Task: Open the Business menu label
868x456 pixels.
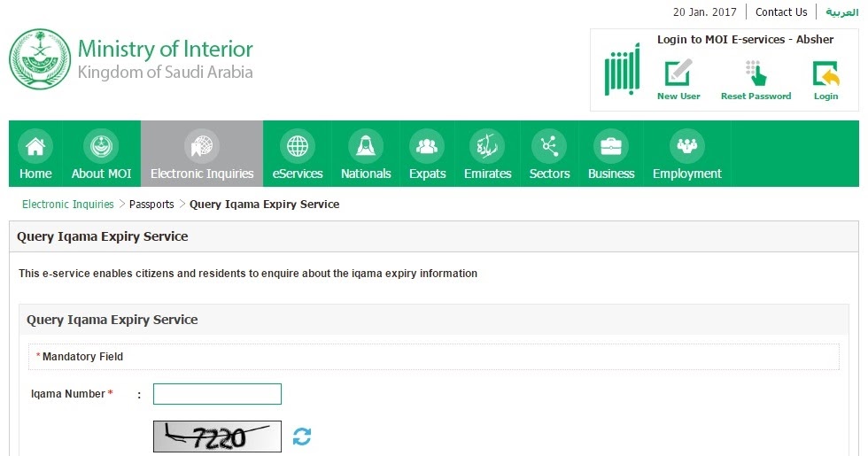Action: pos(611,174)
